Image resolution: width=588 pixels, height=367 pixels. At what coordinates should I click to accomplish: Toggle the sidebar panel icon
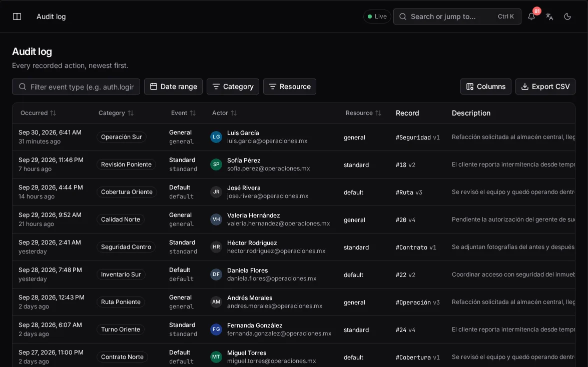[17, 16]
